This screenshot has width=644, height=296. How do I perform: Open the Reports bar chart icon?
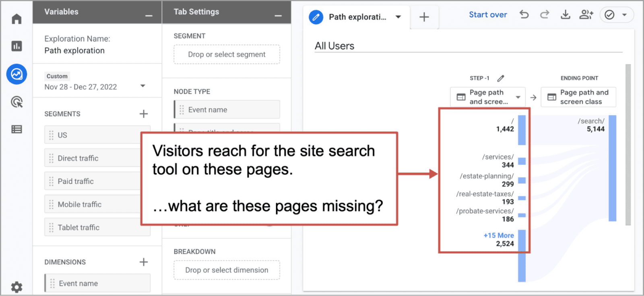click(17, 46)
